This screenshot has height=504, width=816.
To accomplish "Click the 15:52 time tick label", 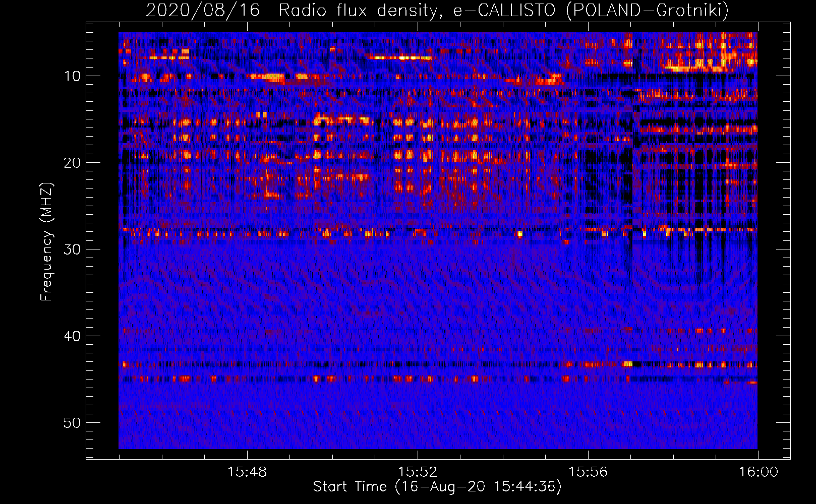I will pyautogui.click(x=418, y=472).
